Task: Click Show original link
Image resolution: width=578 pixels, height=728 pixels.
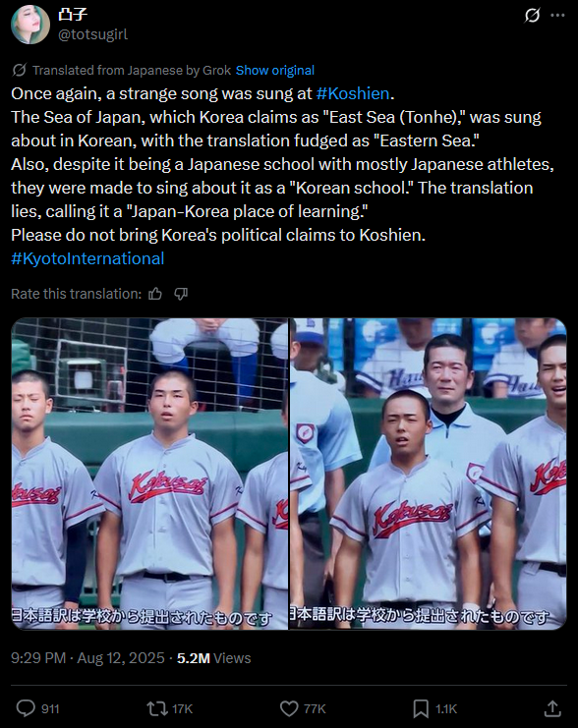Action: [x=275, y=70]
